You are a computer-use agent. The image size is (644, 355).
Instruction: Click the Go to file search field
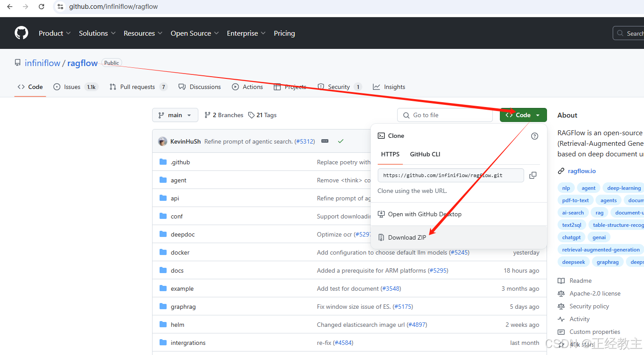point(445,115)
